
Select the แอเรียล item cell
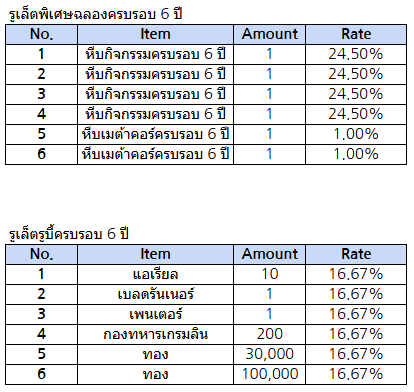pos(155,274)
